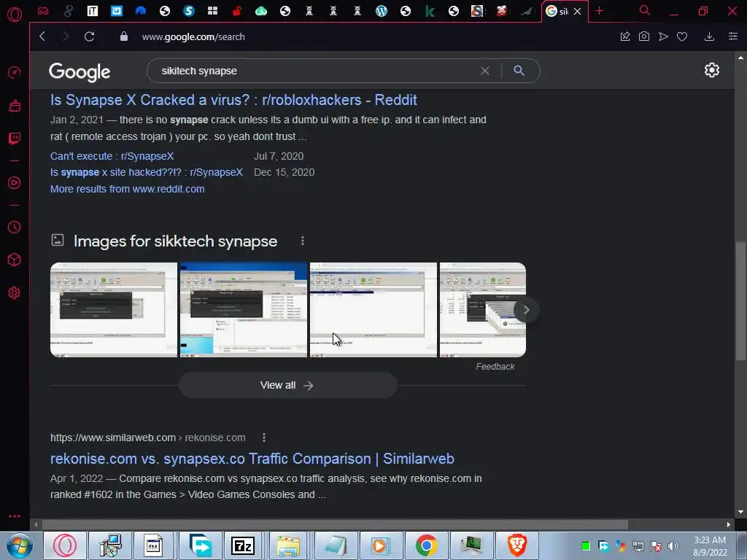This screenshot has width=747, height=560.
Task: Bookmark page with heart icon
Action: click(x=682, y=36)
